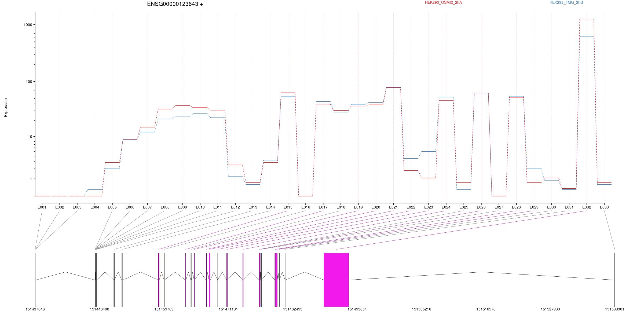Click exon label E020
644x322 pixels.
pyautogui.click(x=376, y=207)
